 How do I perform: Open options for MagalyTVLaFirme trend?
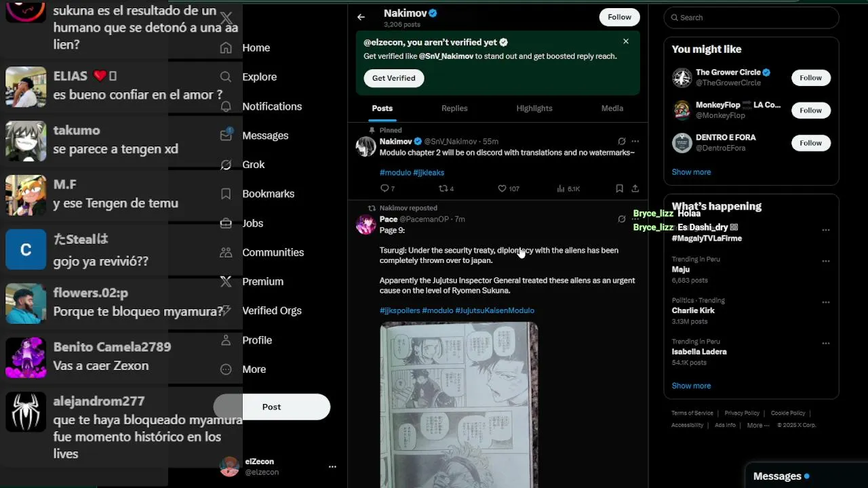coord(825,230)
